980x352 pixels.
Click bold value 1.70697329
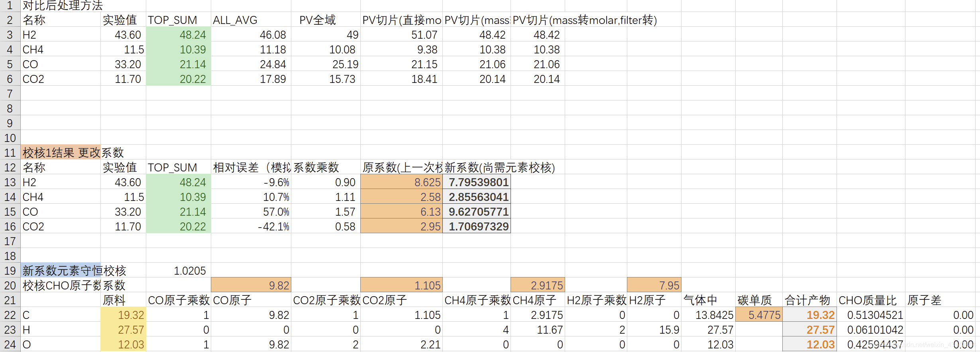477,226
